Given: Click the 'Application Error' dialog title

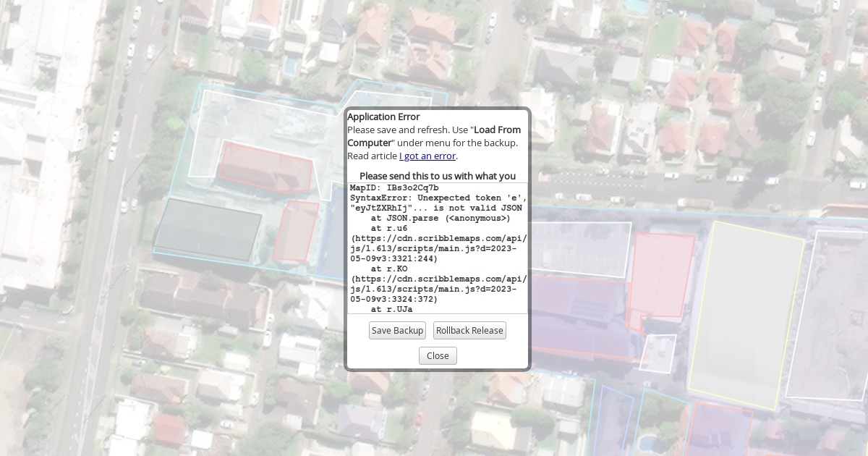Looking at the screenshot, I should click(383, 117).
